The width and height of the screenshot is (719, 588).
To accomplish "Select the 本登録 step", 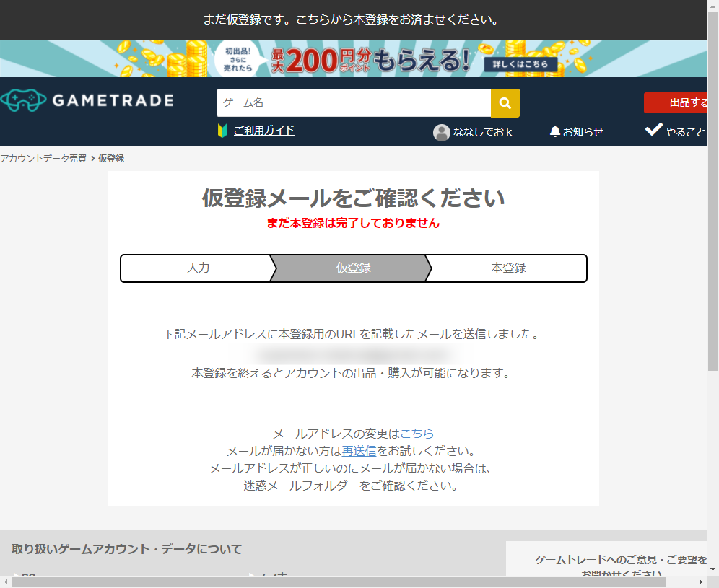I will pyautogui.click(x=508, y=268).
